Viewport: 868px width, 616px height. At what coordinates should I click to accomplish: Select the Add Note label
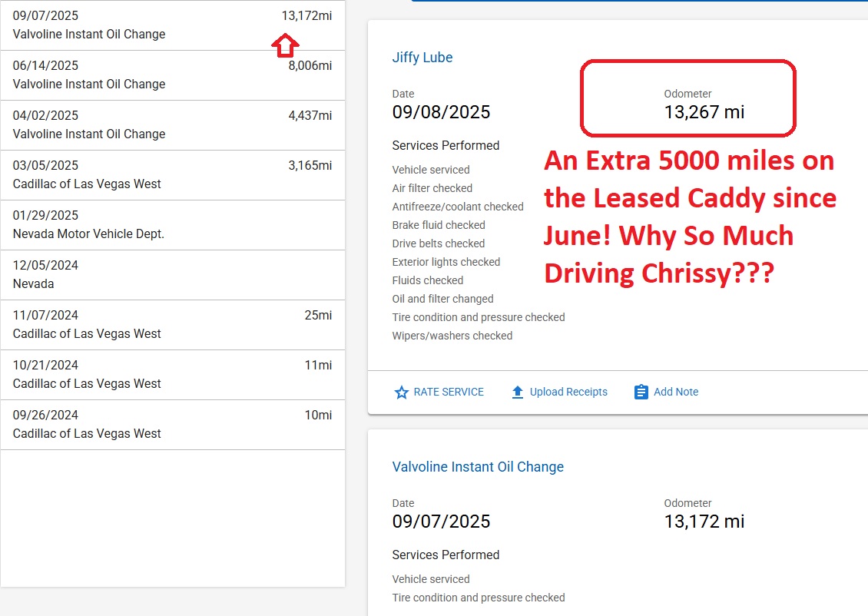click(676, 392)
